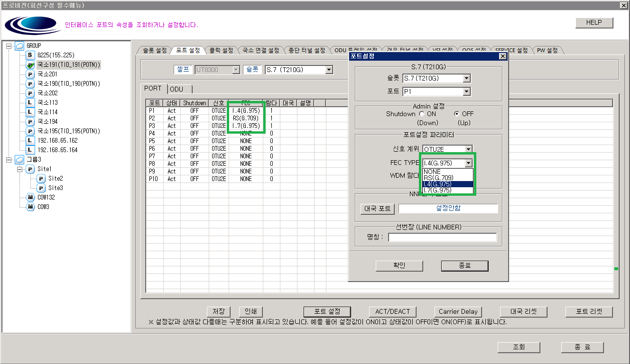Click the Shutdown column header

[x=195, y=103]
